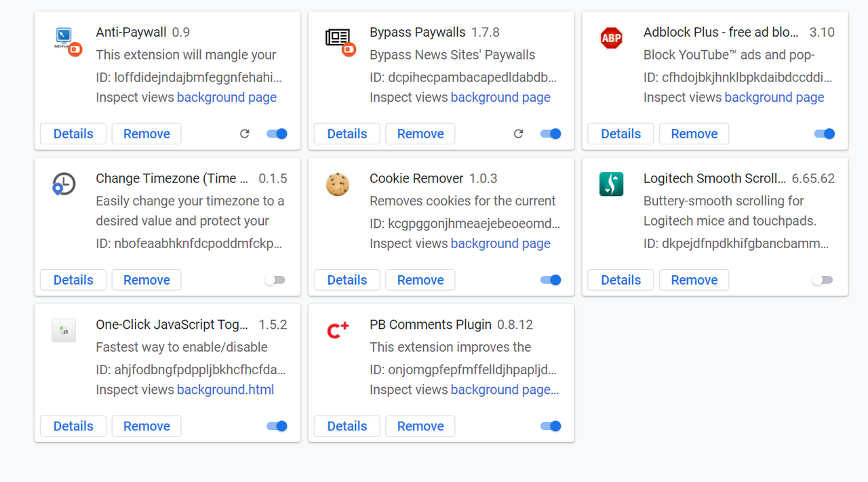
Task: Remove One-Click JavaScript Toggle extension
Action: [146, 426]
